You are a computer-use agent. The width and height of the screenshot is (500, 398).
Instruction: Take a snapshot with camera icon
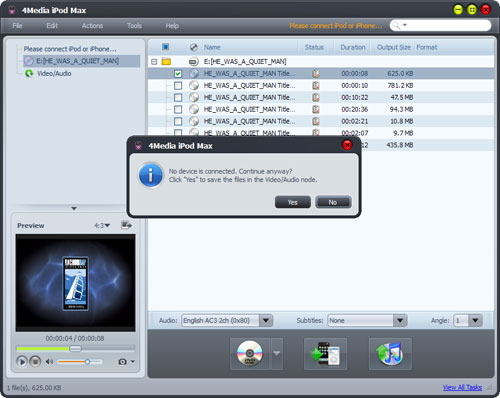(x=123, y=362)
